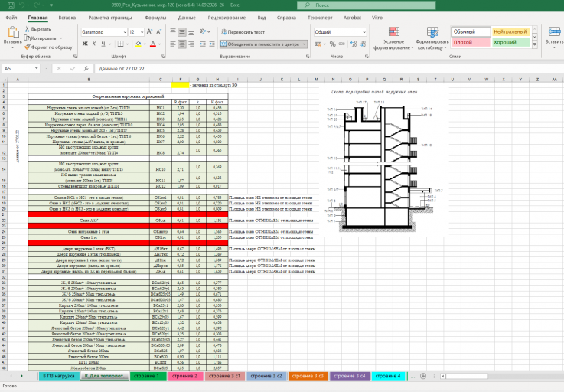The height and width of the screenshot is (392, 564).
Task: Open the Рецензирование ribbon tab
Action: pos(227,18)
